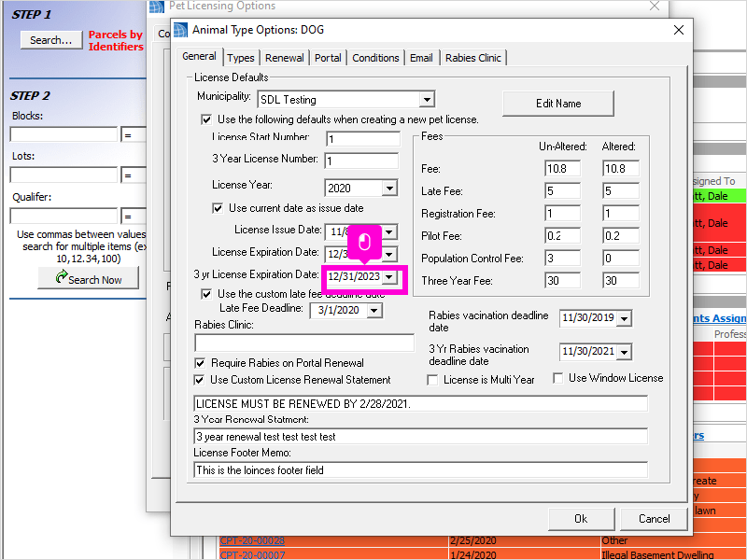Image resolution: width=747 pixels, height=560 pixels.
Task: Edit the Altered Registration Fee field
Action: tap(621, 214)
